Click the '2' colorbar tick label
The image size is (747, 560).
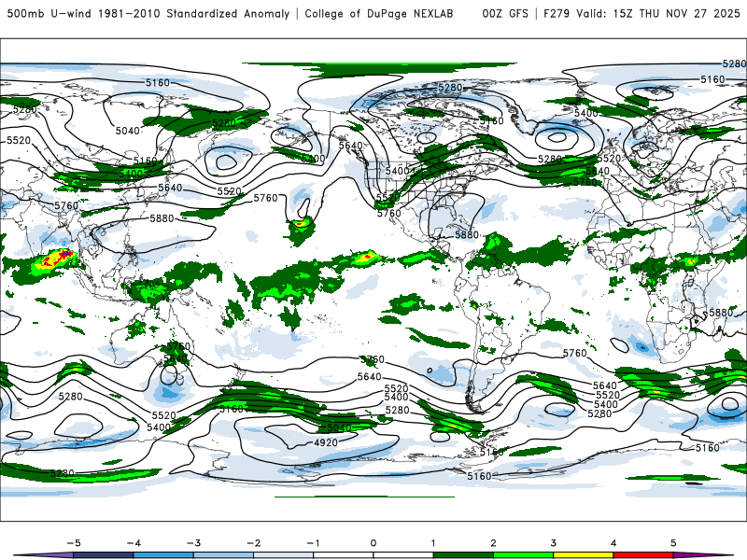coord(493,543)
